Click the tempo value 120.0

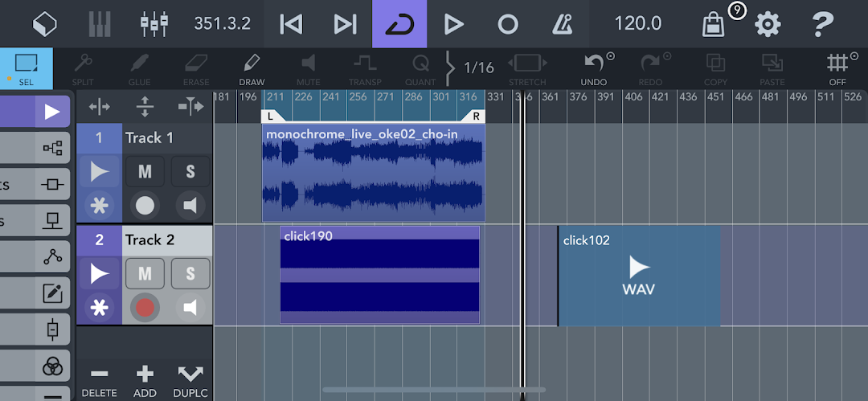point(637,23)
